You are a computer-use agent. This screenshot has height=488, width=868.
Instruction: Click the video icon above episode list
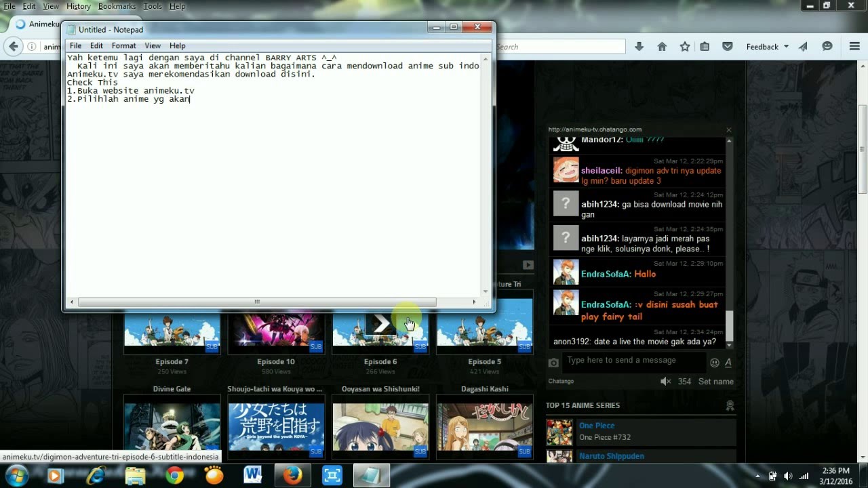[528, 265]
